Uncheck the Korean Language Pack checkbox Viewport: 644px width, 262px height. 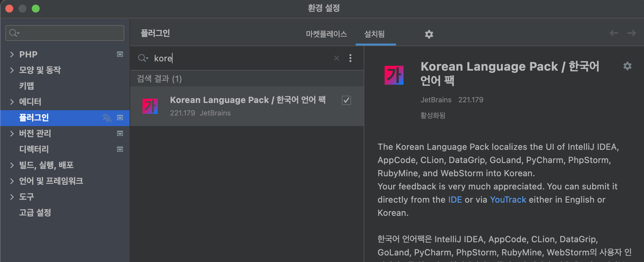pos(346,100)
